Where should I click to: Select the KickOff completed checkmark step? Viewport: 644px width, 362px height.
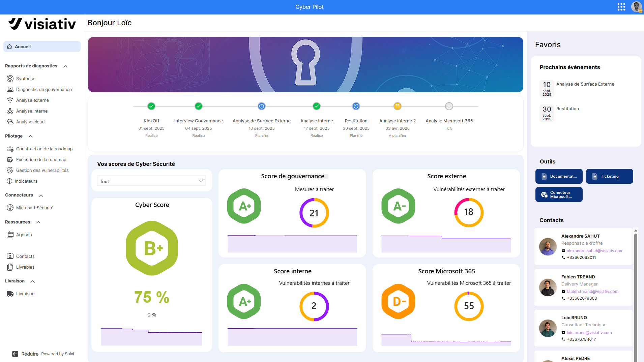(151, 106)
